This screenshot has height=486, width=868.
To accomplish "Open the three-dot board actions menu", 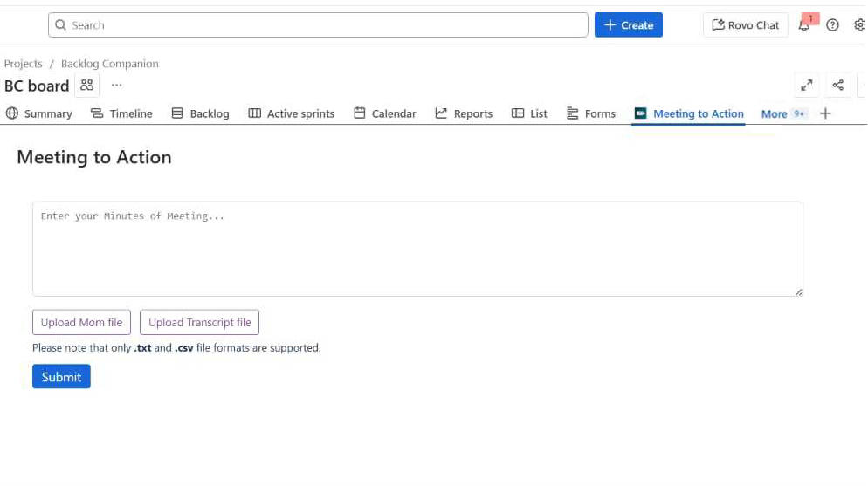I will (x=117, y=85).
